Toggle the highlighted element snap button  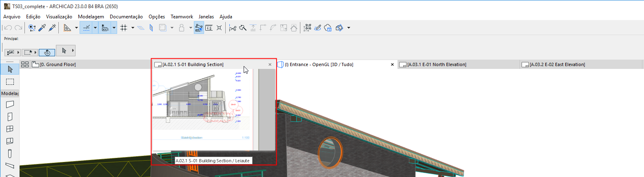[x=199, y=28]
